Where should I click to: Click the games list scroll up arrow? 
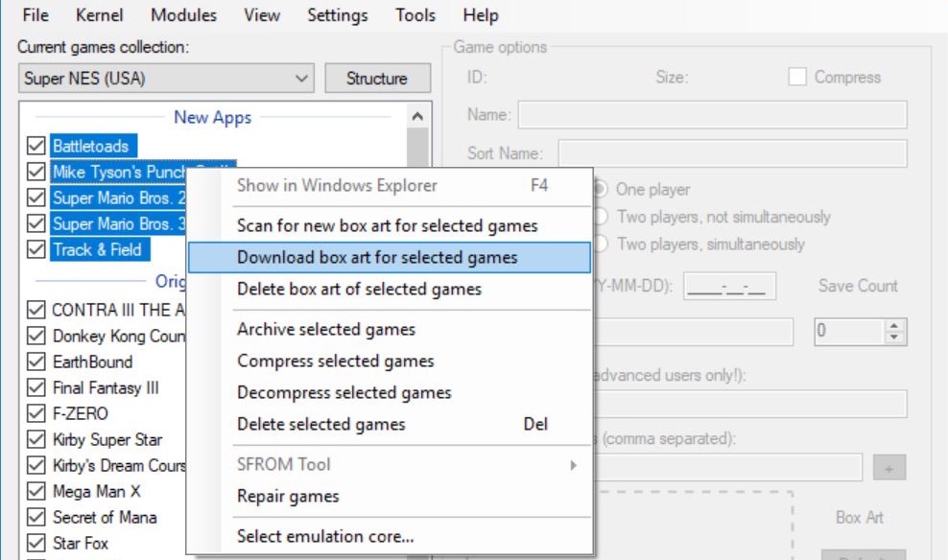[417, 116]
